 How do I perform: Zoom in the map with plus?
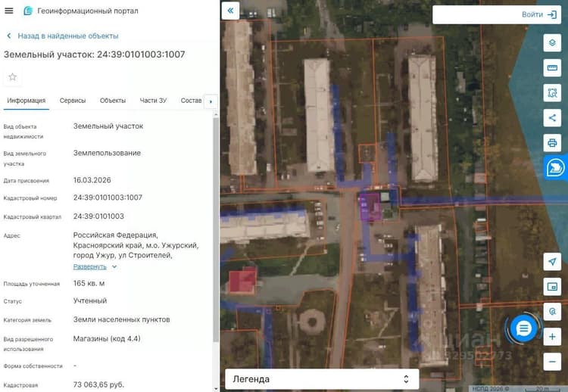click(552, 337)
